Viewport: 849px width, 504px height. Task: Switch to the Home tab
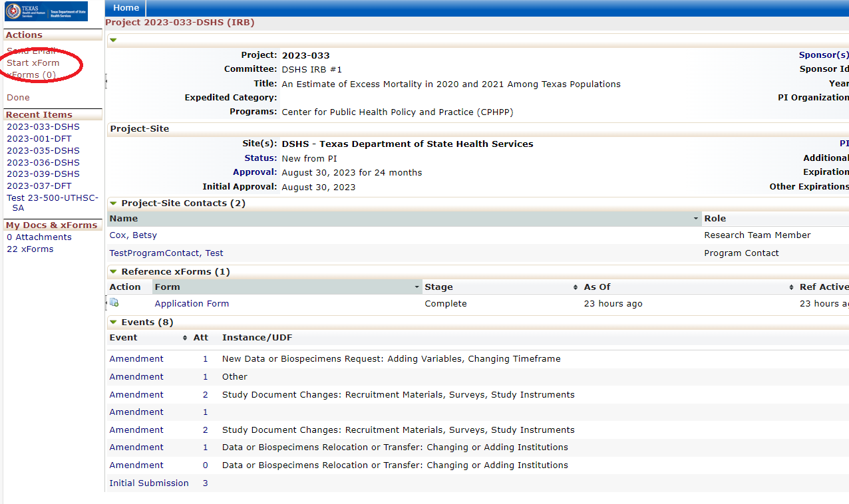pyautogui.click(x=125, y=8)
